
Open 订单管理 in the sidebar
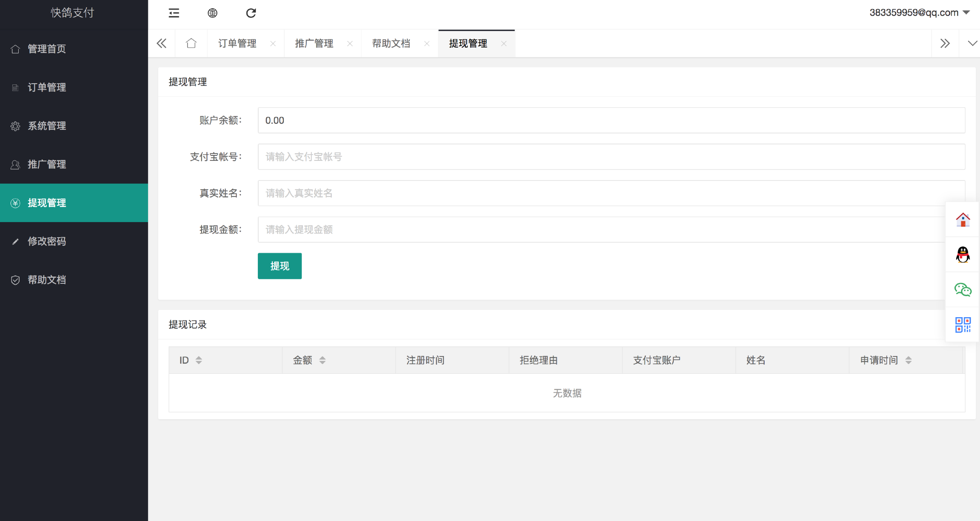pos(74,87)
